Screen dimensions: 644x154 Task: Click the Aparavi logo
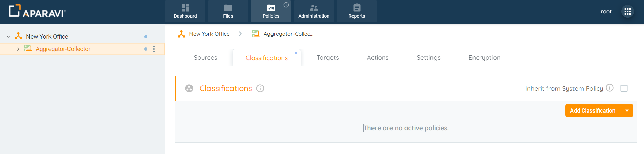tap(37, 12)
